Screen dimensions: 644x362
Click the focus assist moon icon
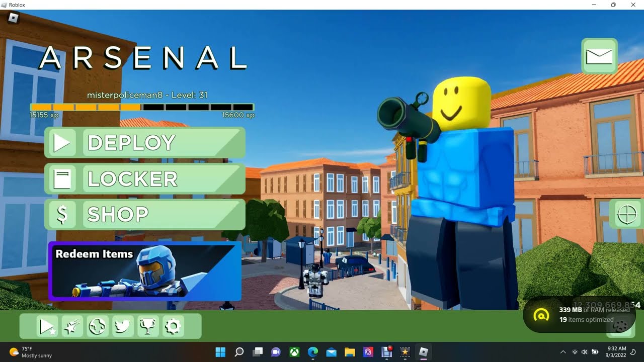pyautogui.click(x=633, y=352)
